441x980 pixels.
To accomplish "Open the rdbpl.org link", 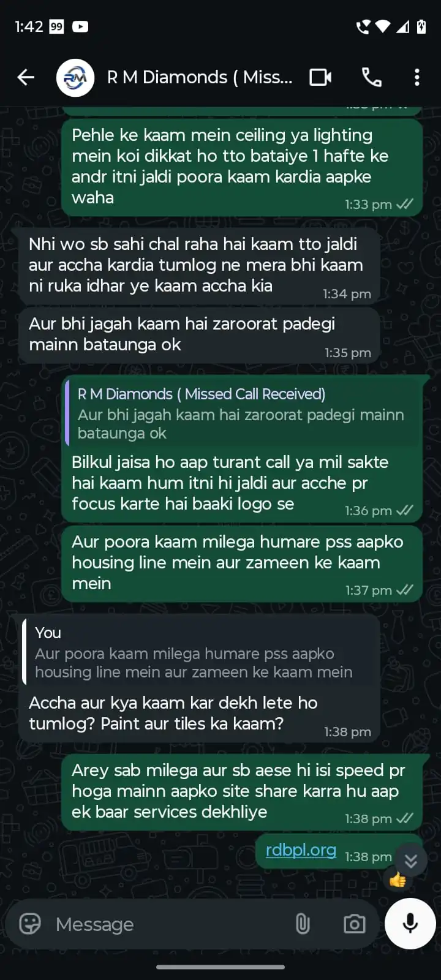I will coord(301,850).
